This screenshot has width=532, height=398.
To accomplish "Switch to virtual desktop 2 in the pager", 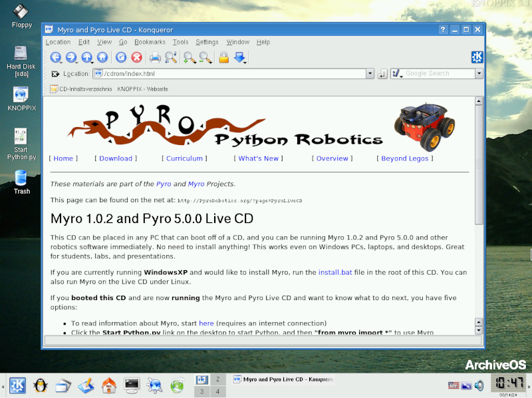I will [x=218, y=379].
